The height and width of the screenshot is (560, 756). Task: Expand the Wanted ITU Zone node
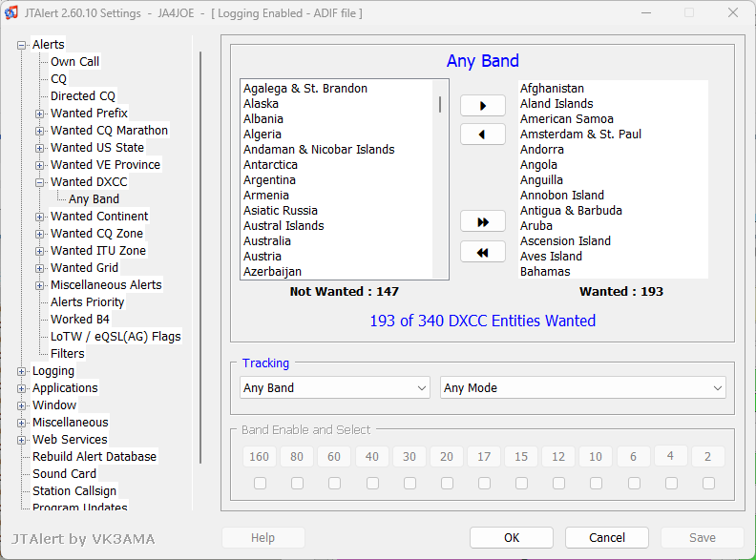click(x=40, y=251)
